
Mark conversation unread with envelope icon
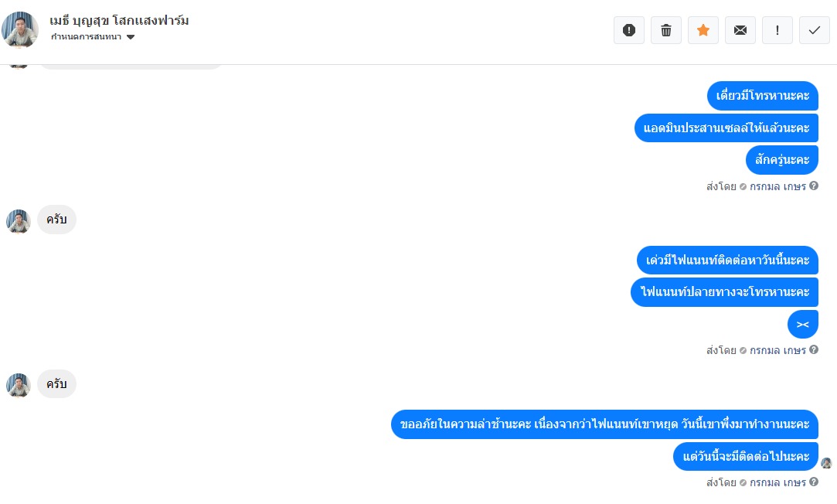point(740,30)
